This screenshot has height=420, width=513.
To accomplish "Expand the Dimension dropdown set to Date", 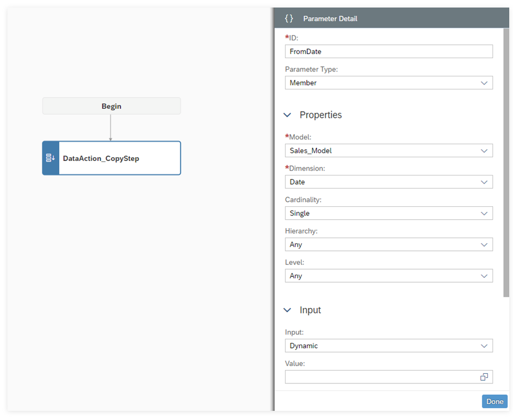I will coord(389,182).
